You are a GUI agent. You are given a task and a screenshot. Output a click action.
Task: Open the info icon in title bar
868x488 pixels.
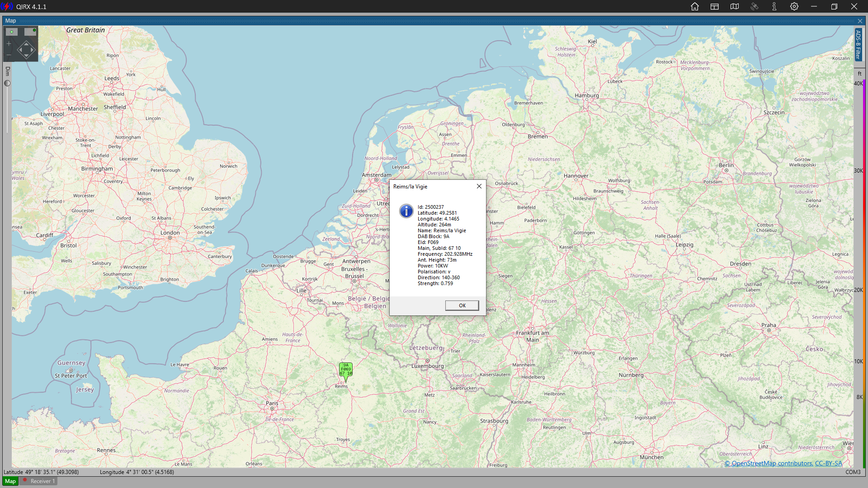point(774,7)
